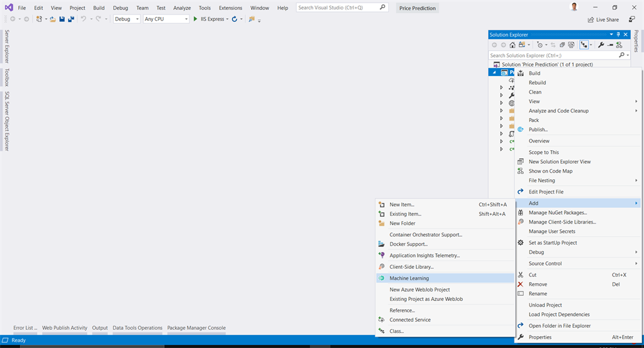Click the View Code Map icon in Solution Explorer toolbar
Viewport: 644px width, 348px height.
[x=619, y=45]
